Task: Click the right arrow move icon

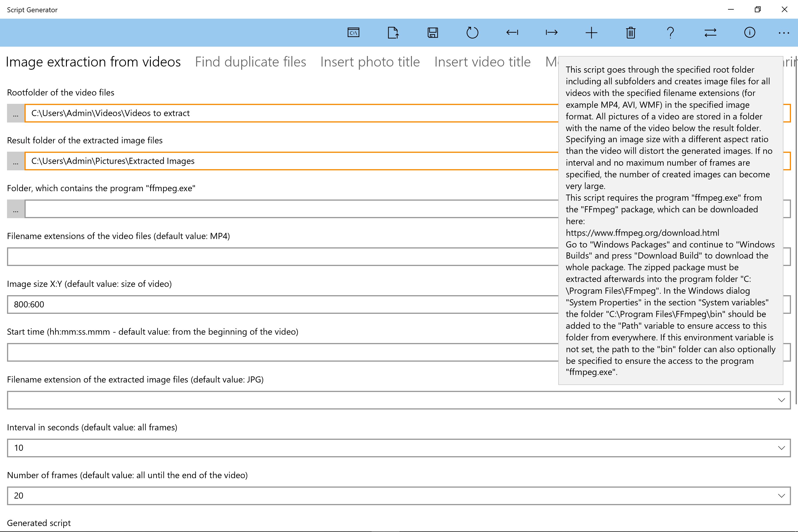Action: (552, 33)
